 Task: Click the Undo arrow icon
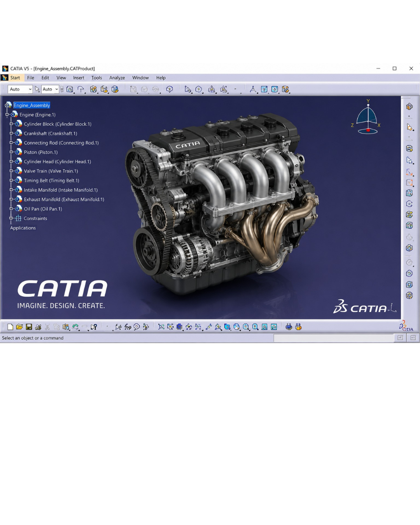point(75,327)
